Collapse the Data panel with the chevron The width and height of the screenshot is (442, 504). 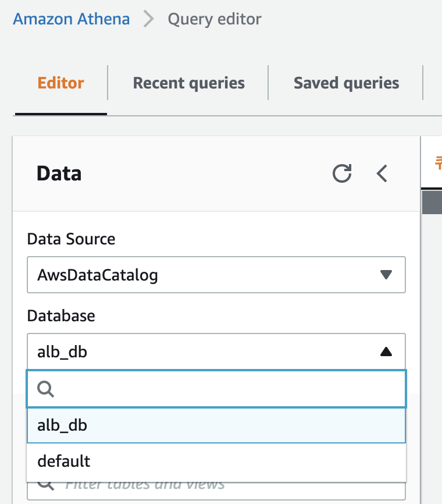382,173
